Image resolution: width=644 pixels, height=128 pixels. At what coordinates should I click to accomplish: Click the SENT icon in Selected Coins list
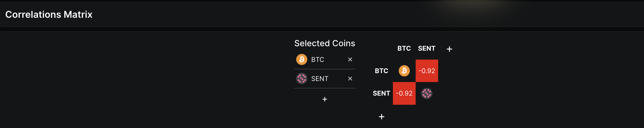302,78
